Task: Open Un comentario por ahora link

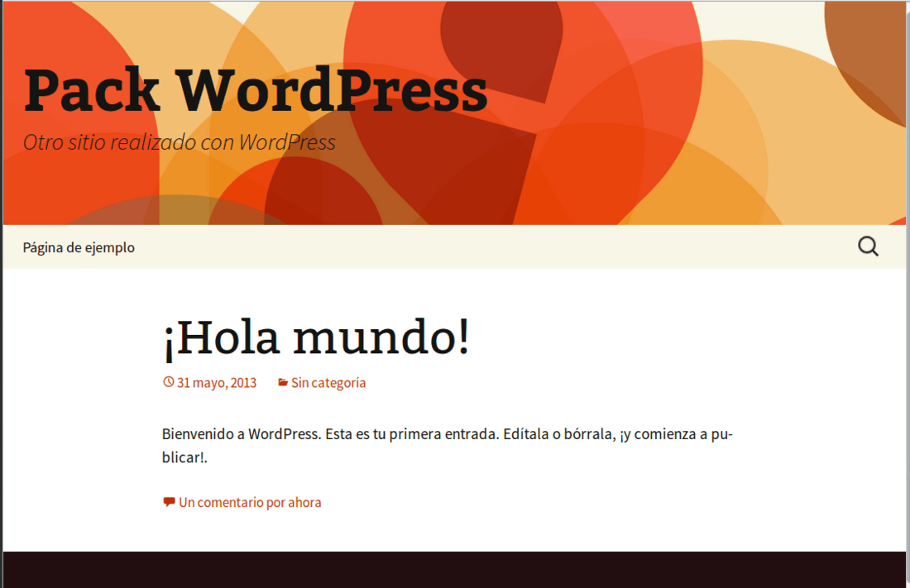Action: pos(250,502)
